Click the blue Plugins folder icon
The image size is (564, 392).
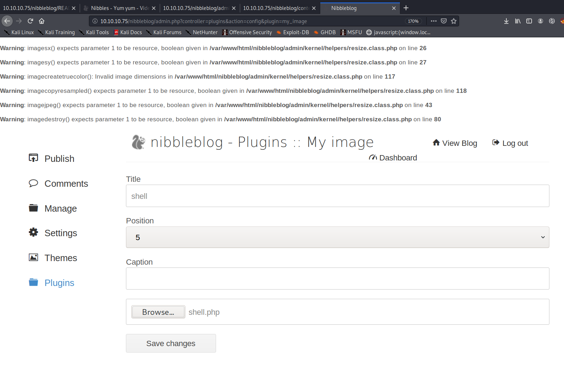coord(33,282)
